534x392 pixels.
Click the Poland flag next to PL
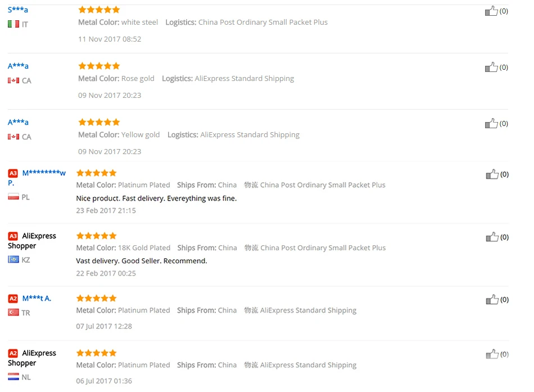[x=13, y=197]
